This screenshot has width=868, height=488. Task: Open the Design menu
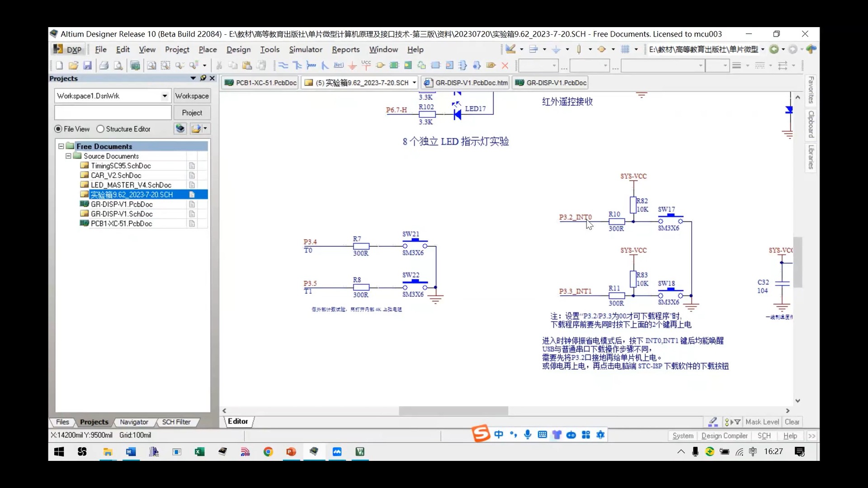point(238,50)
